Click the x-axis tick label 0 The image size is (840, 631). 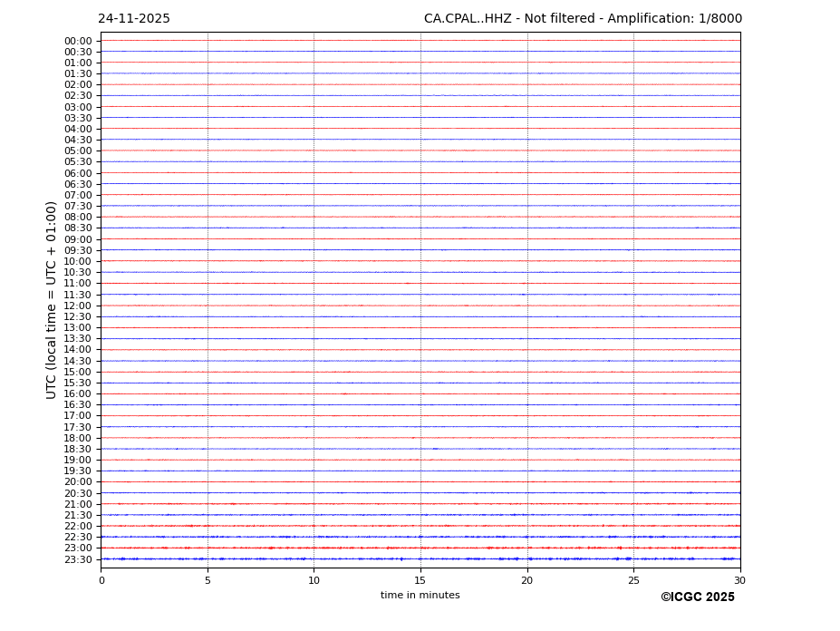[x=101, y=580]
